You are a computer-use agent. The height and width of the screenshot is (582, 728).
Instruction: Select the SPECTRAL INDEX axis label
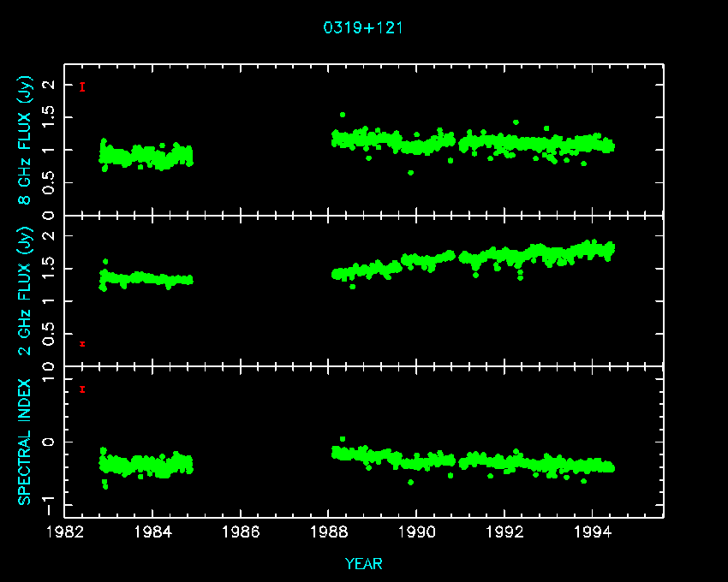coord(27,442)
